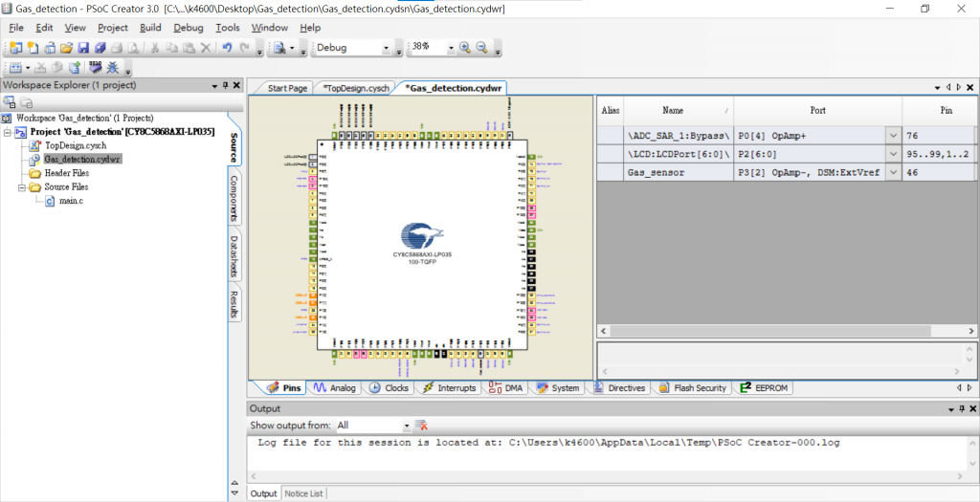Open the Results side tab
The height and width of the screenshot is (502, 980).
pyautogui.click(x=234, y=303)
